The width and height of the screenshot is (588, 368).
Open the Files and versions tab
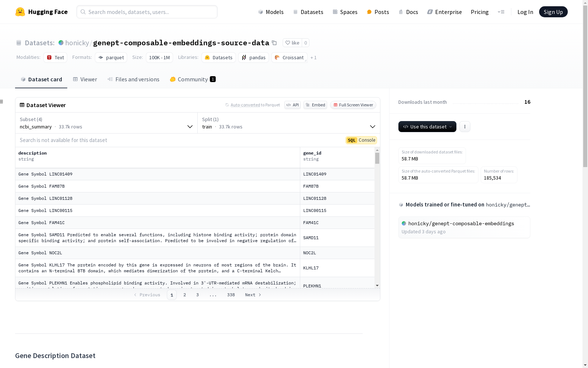(133, 79)
